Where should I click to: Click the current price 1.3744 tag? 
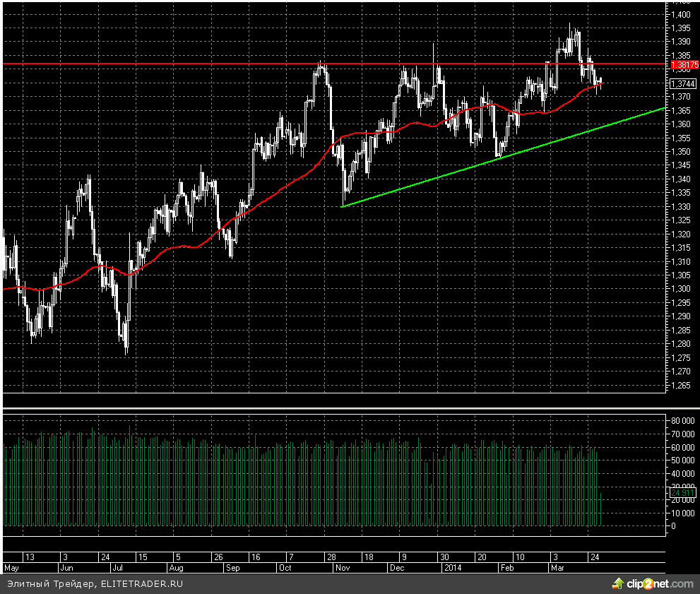coord(683,83)
